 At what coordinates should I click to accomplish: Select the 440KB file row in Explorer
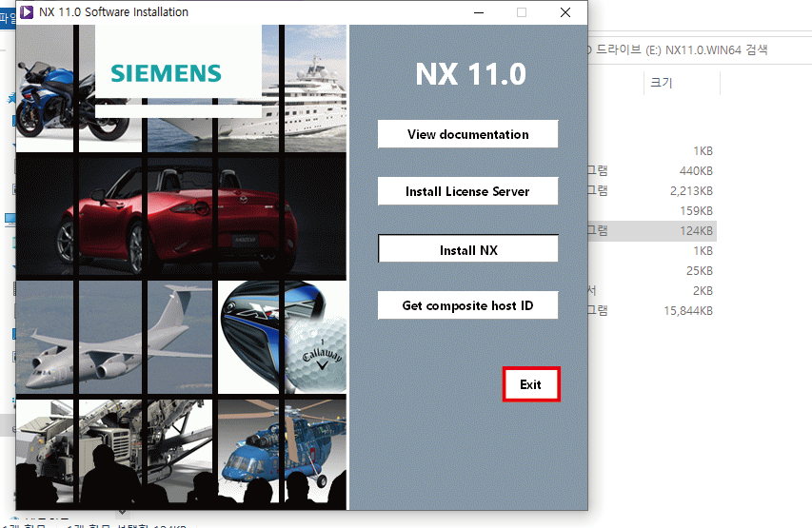[652, 171]
